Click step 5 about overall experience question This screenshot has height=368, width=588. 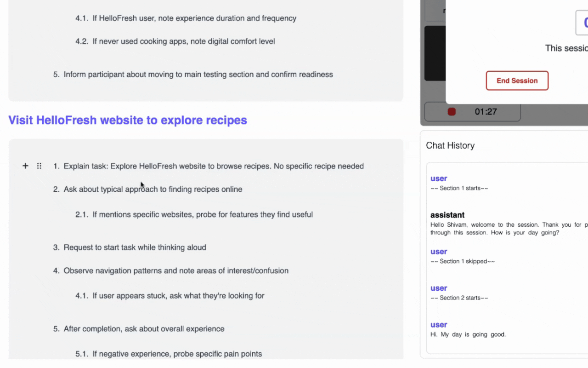(x=144, y=329)
